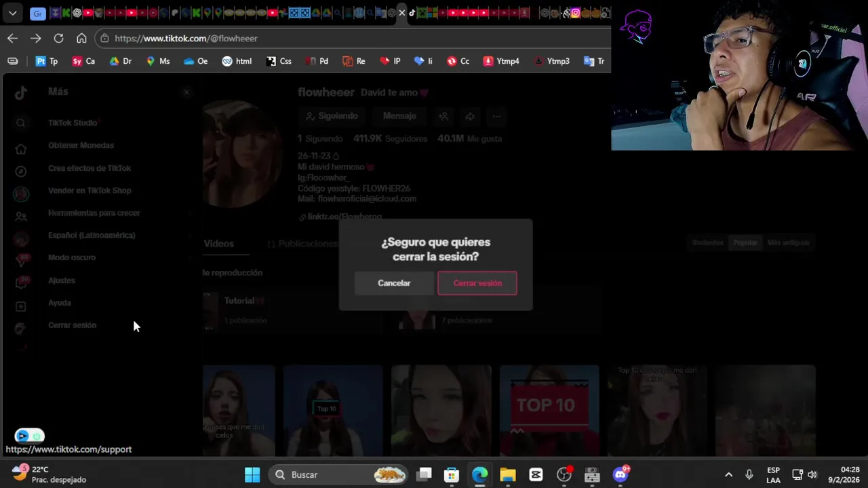Open Discord from the taskbar
This screenshot has width=868, height=488.
click(x=620, y=474)
